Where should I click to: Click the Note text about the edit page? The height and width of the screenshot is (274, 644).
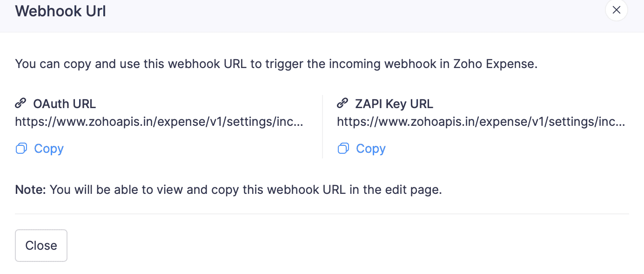[x=228, y=189]
